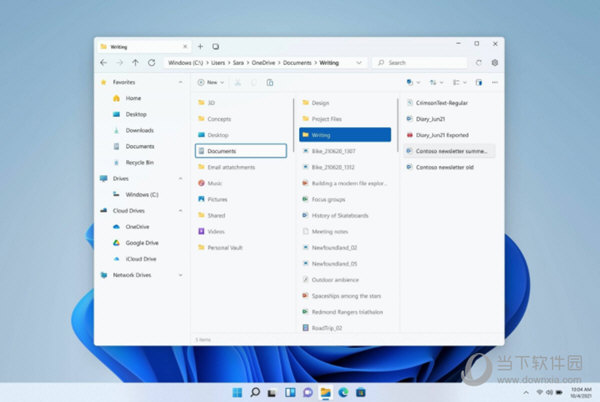Open new tab with plus icon
Screen dimensions: 600x402
point(200,47)
